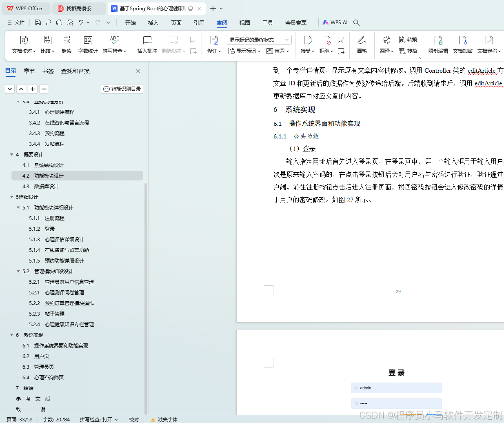504x423 pixels.
Task: Insert a comment with 插入批注
Action: click(147, 45)
